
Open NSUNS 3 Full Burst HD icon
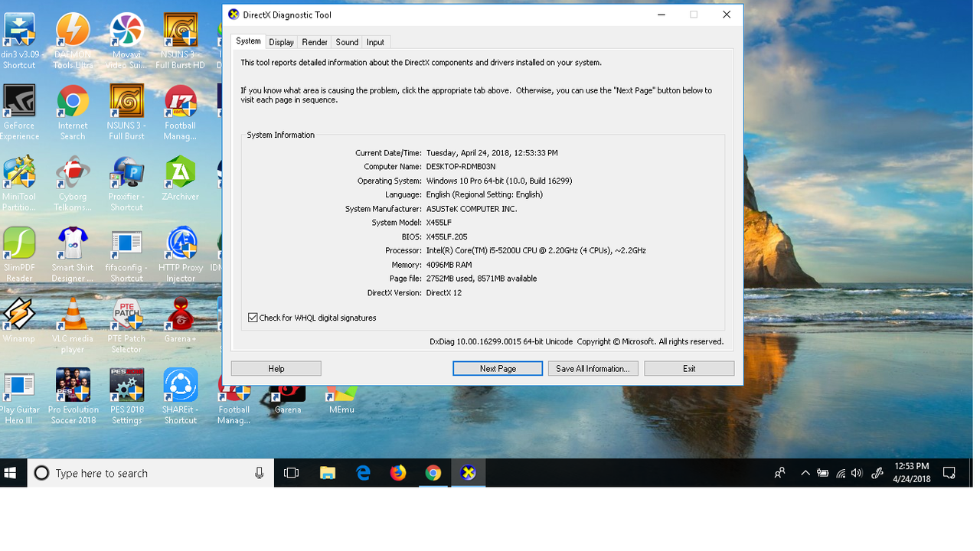point(181,41)
